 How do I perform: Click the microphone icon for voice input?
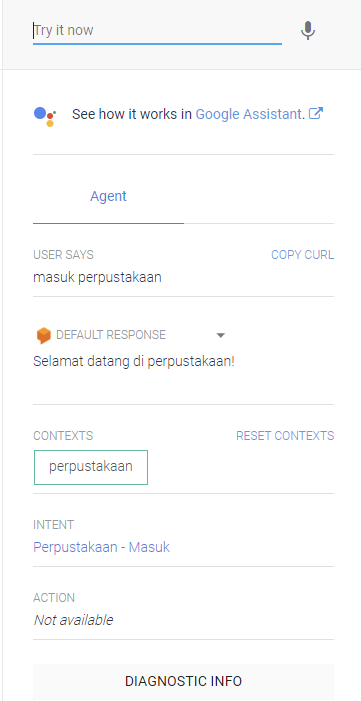[308, 31]
